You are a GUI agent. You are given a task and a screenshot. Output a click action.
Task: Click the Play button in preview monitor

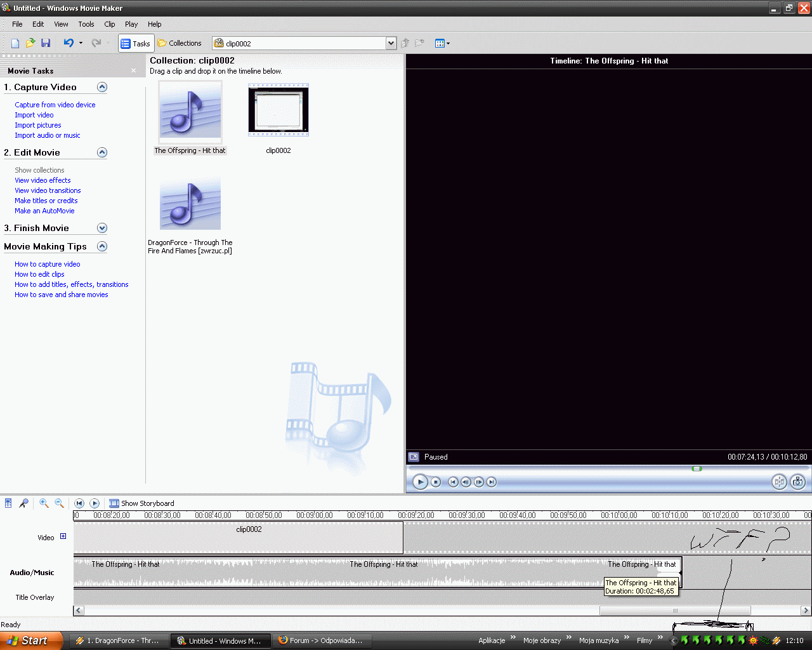click(x=420, y=482)
